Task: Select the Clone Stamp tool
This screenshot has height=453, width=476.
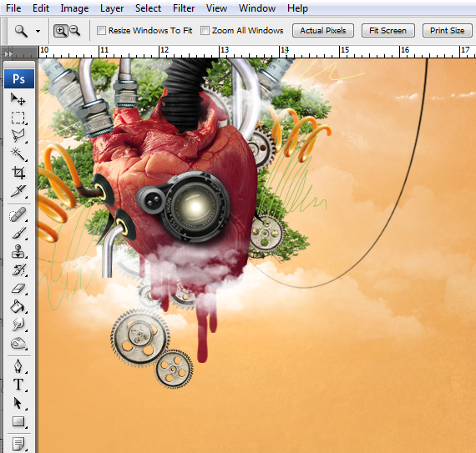Action: tap(18, 251)
